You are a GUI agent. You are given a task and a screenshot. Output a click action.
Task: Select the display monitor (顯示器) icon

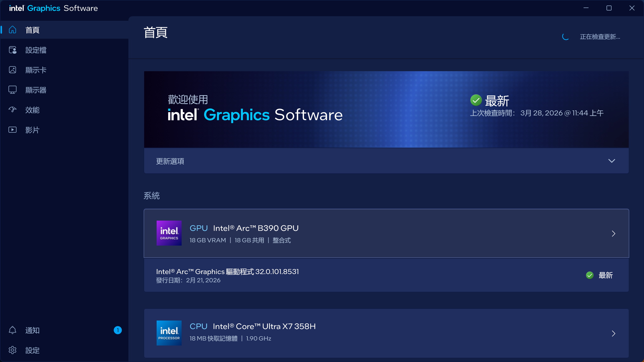coord(12,90)
